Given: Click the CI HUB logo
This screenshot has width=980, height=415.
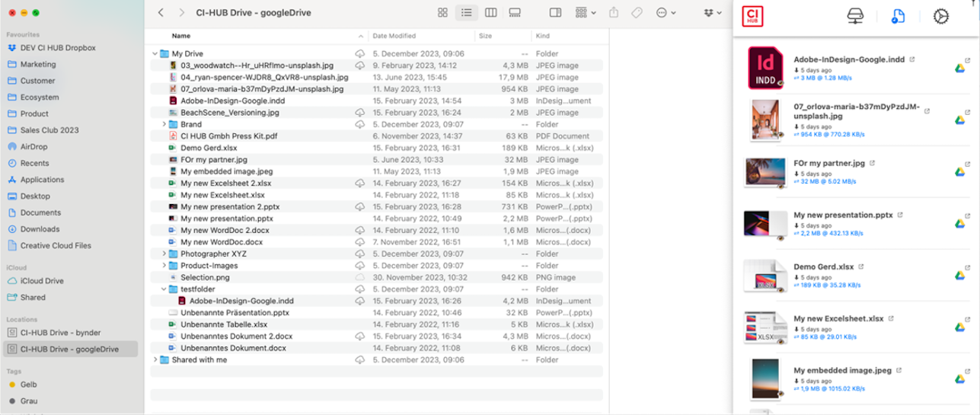Looking at the screenshot, I should pos(752,16).
